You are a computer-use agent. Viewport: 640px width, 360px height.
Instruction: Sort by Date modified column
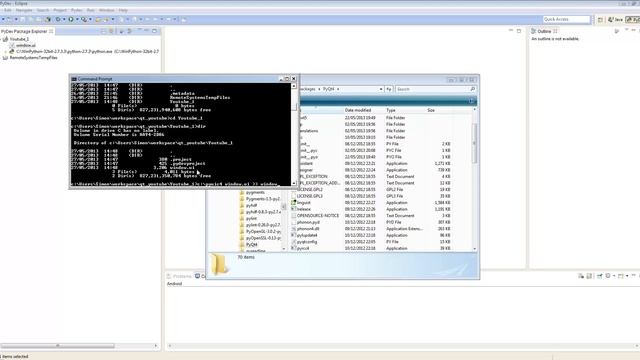click(358, 110)
